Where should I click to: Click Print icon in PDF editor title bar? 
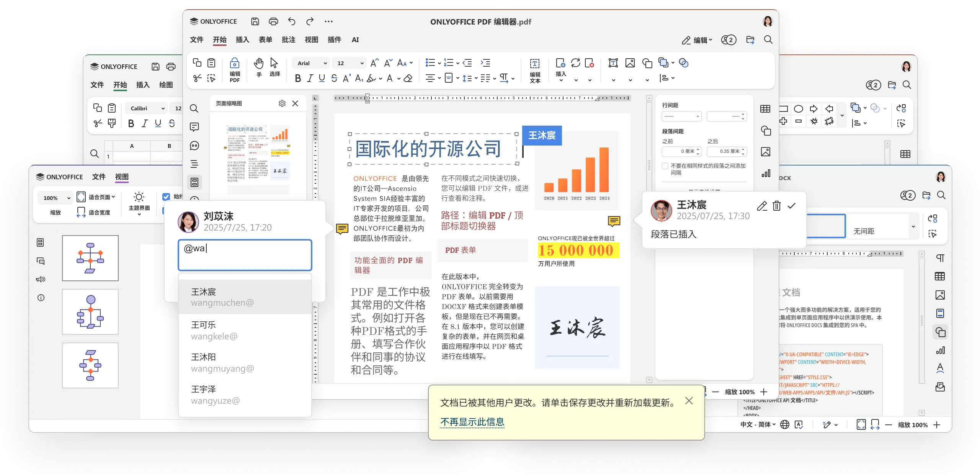tap(273, 21)
